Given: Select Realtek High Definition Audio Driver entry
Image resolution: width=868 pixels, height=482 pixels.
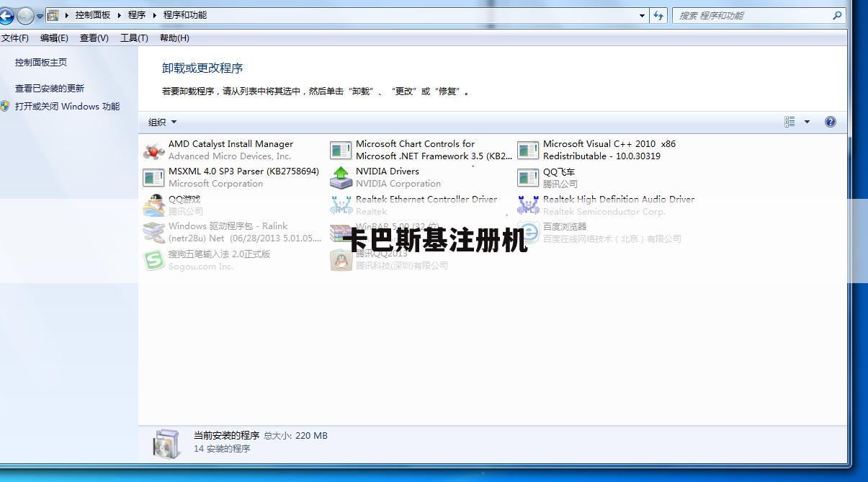Looking at the screenshot, I should [619, 200].
